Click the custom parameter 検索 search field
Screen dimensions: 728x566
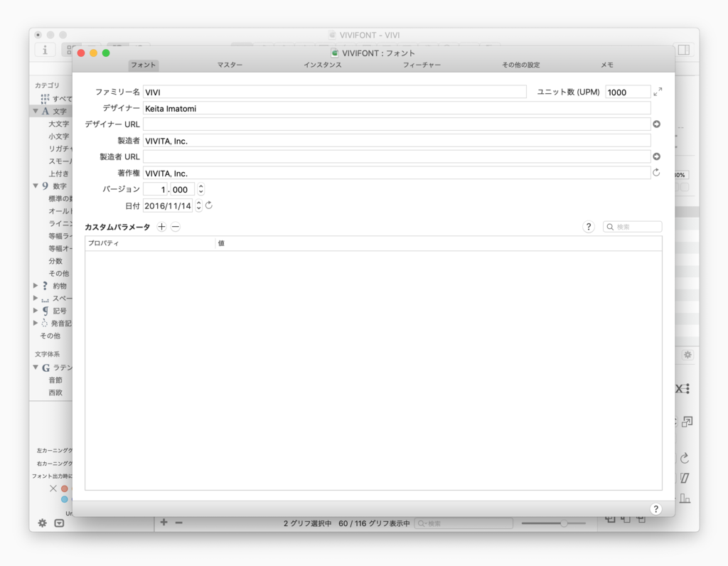point(632,227)
